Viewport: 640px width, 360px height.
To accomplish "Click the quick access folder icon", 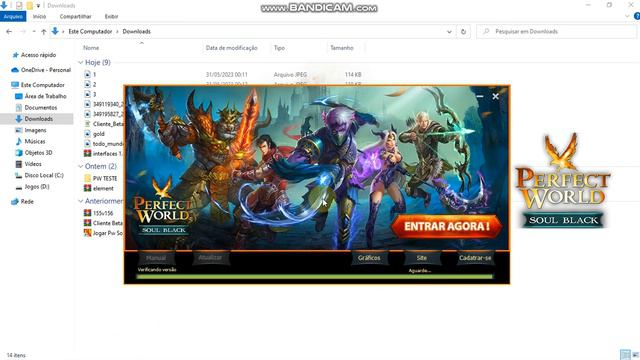I will 30,6.
